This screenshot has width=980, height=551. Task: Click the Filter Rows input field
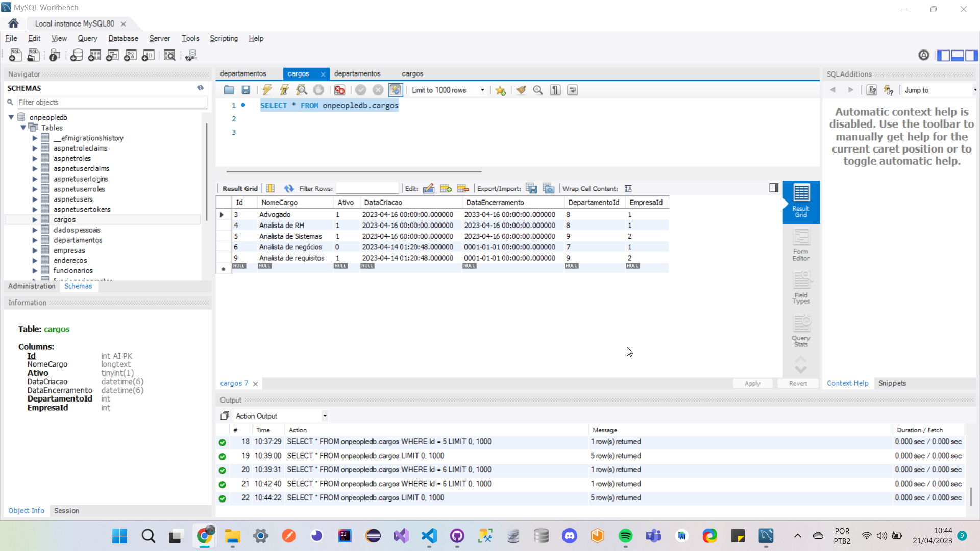click(367, 189)
